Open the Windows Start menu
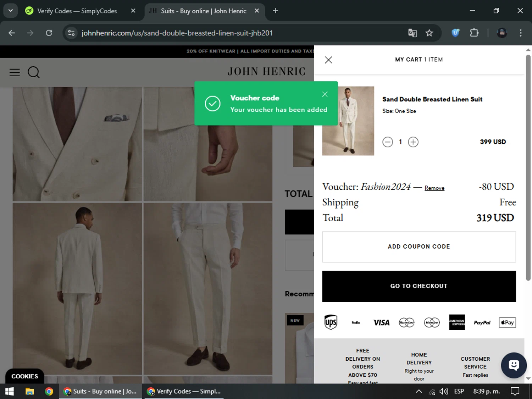This screenshot has height=399, width=532. click(x=10, y=391)
